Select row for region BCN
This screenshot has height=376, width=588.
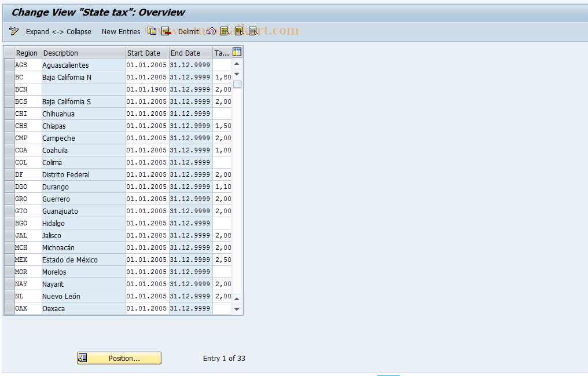(9, 89)
